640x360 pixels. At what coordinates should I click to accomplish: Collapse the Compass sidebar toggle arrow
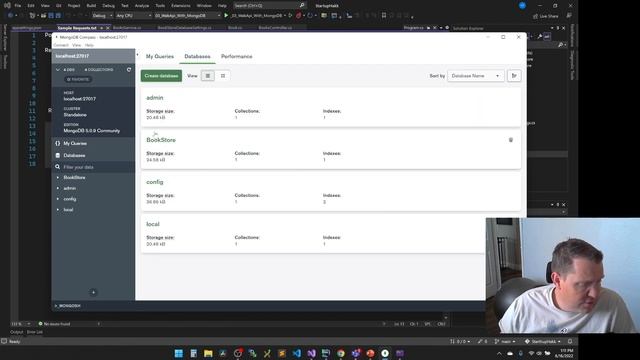[x=138, y=54]
